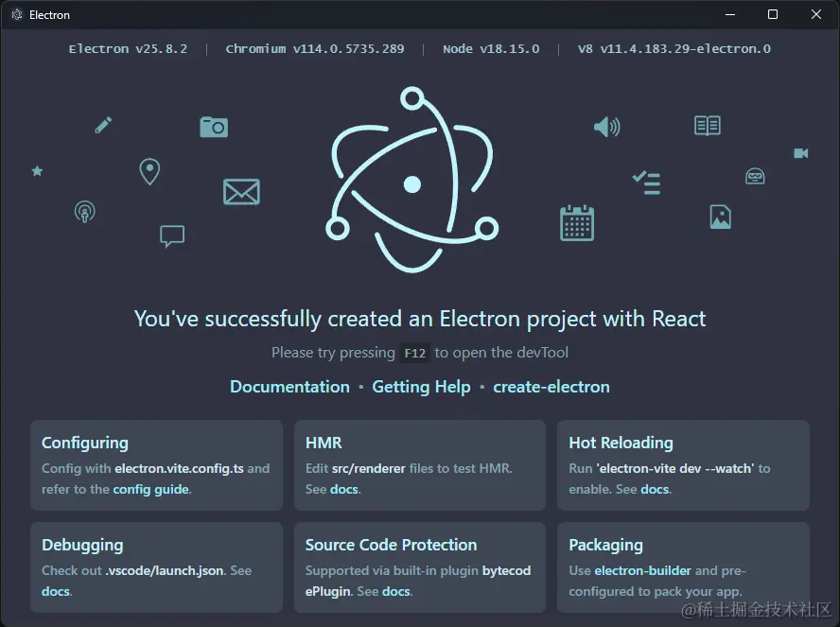Click the speaker volume icon

(x=606, y=127)
